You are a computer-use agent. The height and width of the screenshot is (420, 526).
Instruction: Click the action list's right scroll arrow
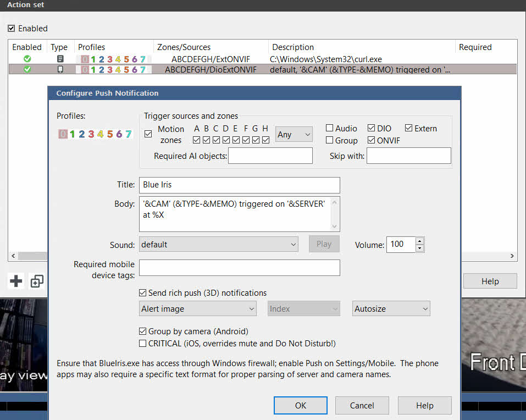512,256
